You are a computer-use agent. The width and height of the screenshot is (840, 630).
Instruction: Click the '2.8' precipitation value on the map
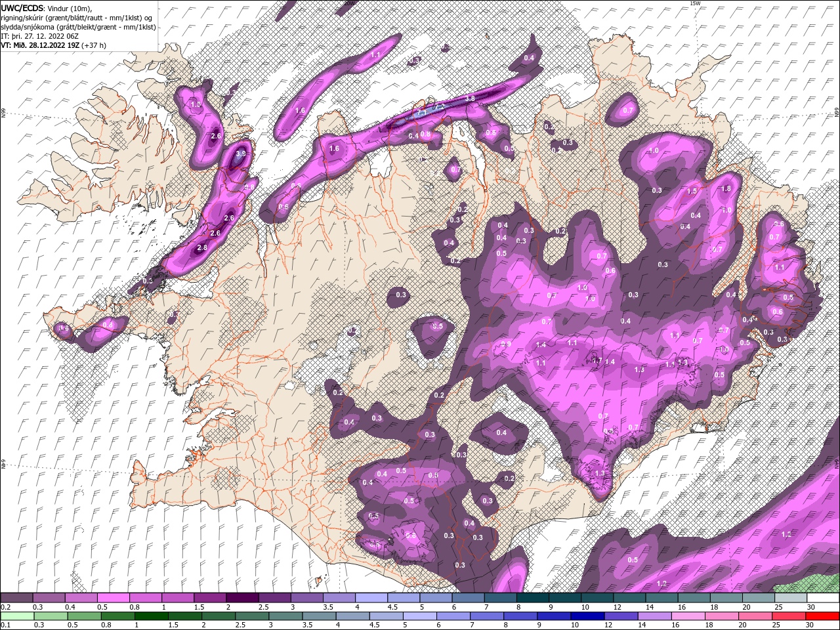coord(202,247)
